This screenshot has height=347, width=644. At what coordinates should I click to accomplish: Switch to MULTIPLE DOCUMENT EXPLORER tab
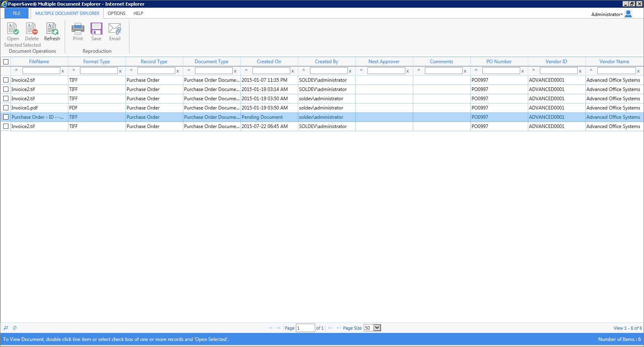click(x=67, y=13)
